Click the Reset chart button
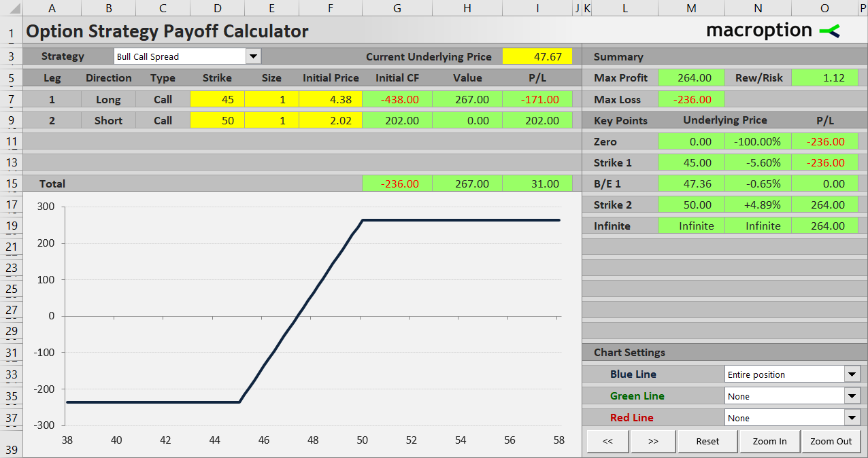The image size is (868, 458). (707, 441)
